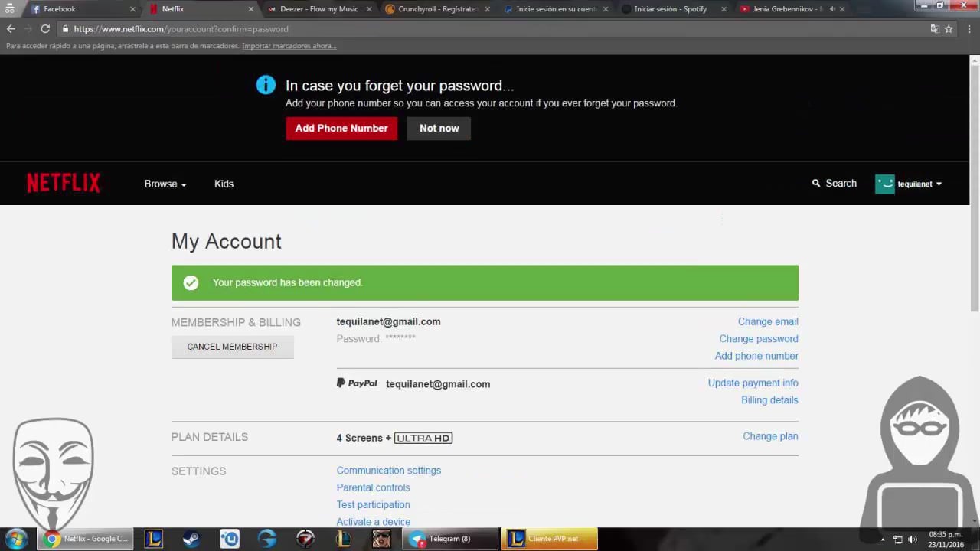Open the Telegram taskbar button
The height and width of the screenshot is (551, 980).
point(451,539)
